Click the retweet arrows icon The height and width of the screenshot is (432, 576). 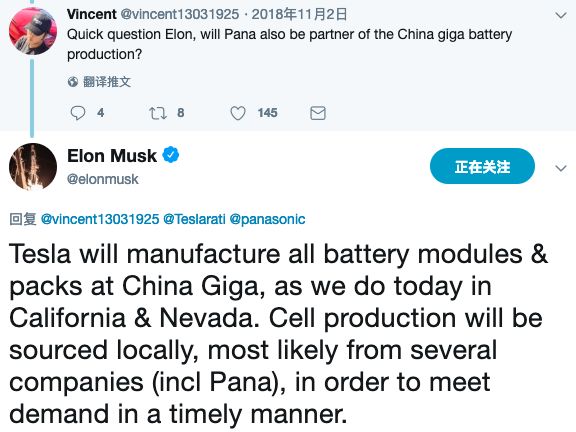[x=158, y=113]
